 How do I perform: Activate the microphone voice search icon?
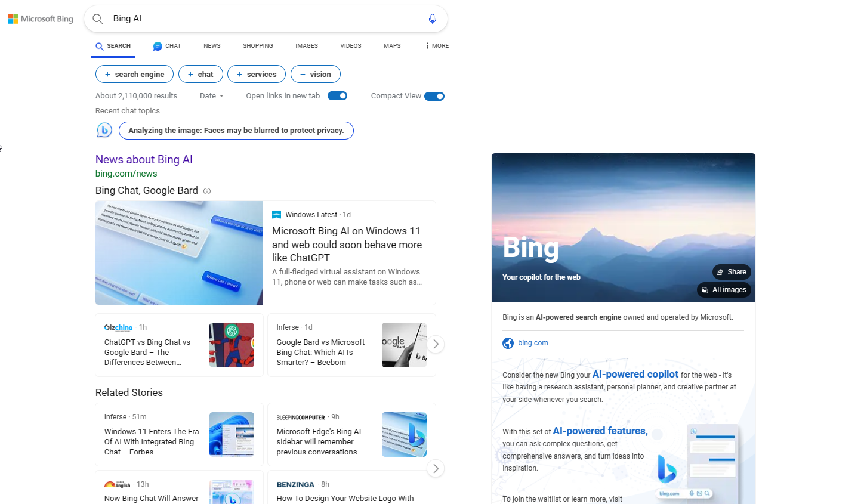tap(432, 18)
